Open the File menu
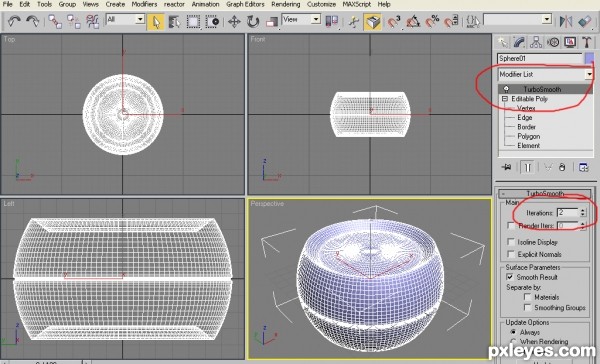600x364 pixels. [8, 4]
